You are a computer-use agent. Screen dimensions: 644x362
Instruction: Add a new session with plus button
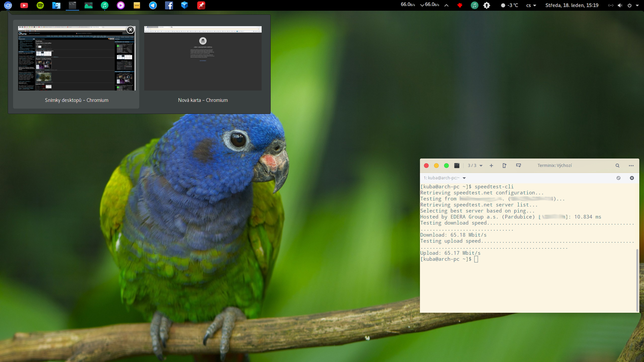491,166
